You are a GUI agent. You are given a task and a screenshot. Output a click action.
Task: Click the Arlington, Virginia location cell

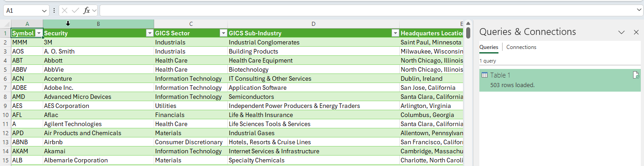coord(432,106)
